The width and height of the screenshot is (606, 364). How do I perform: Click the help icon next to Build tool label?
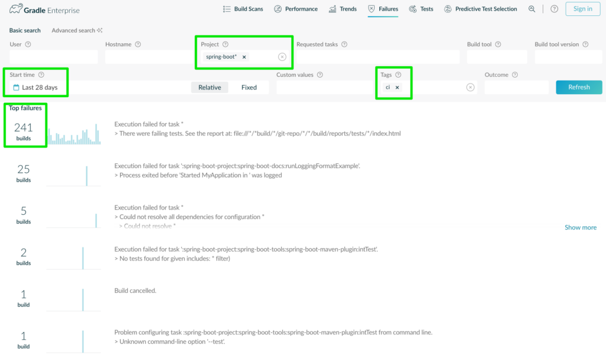(498, 44)
